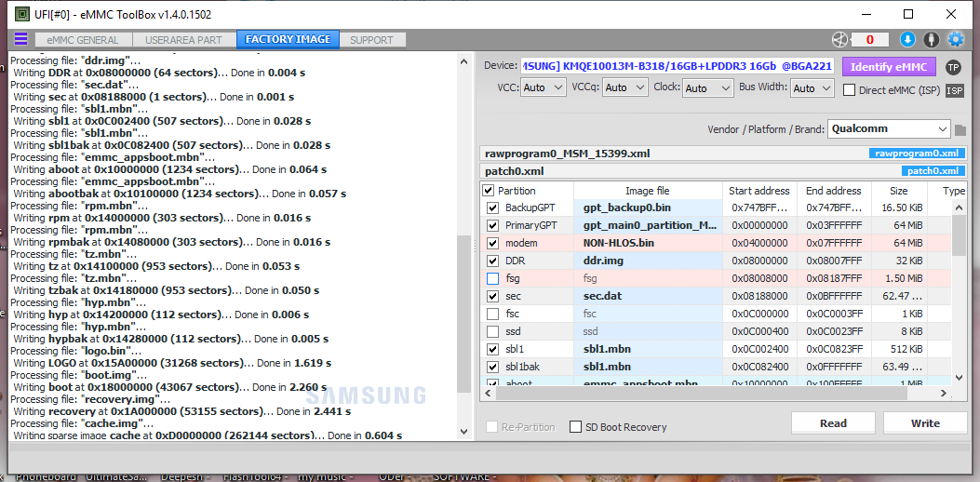Click partition table horizontal scroll left arrow
The image size is (980, 482).
pos(488,394)
